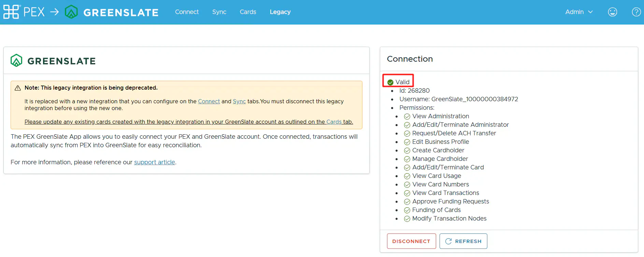Click the GreenSlate tree logo in the header
This screenshot has width=644, height=257.
point(71,12)
